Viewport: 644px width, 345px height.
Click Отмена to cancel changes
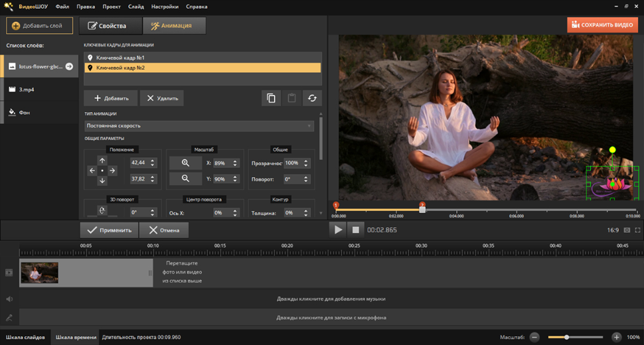click(x=164, y=230)
